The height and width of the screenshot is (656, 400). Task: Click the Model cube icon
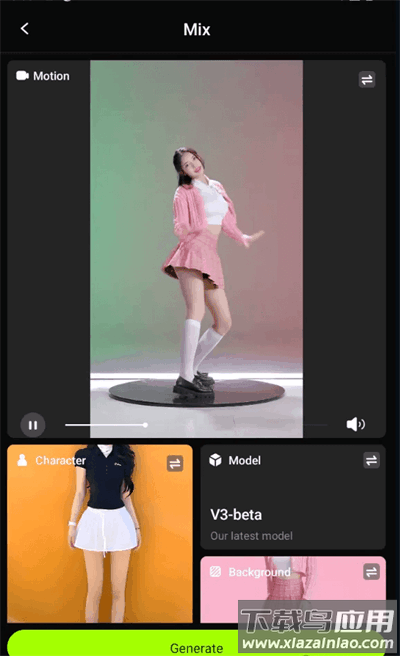click(x=215, y=460)
